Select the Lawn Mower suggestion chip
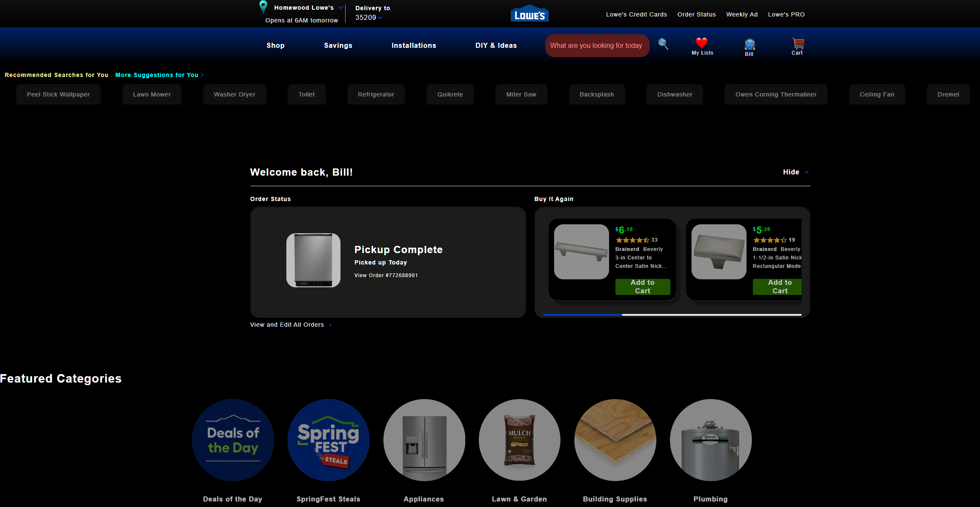The width and height of the screenshot is (980, 507). (x=152, y=94)
